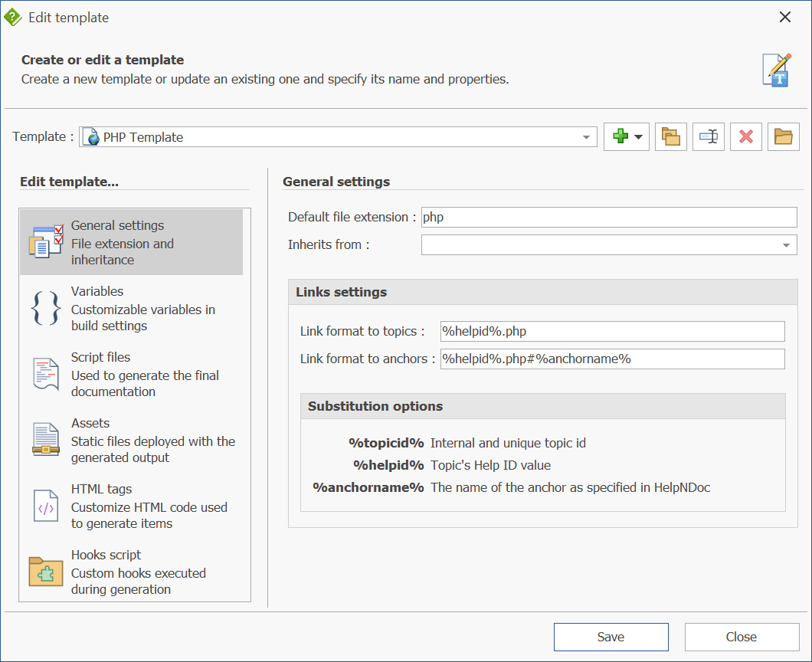Click the green plus create template button
Image resolution: width=812 pixels, height=662 pixels.
(x=620, y=137)
